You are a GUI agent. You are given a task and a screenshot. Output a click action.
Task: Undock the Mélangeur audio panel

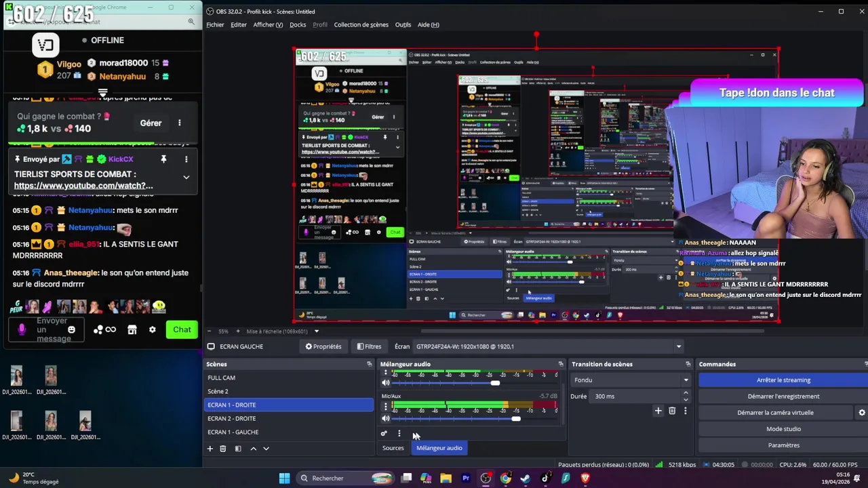(560, 364)
